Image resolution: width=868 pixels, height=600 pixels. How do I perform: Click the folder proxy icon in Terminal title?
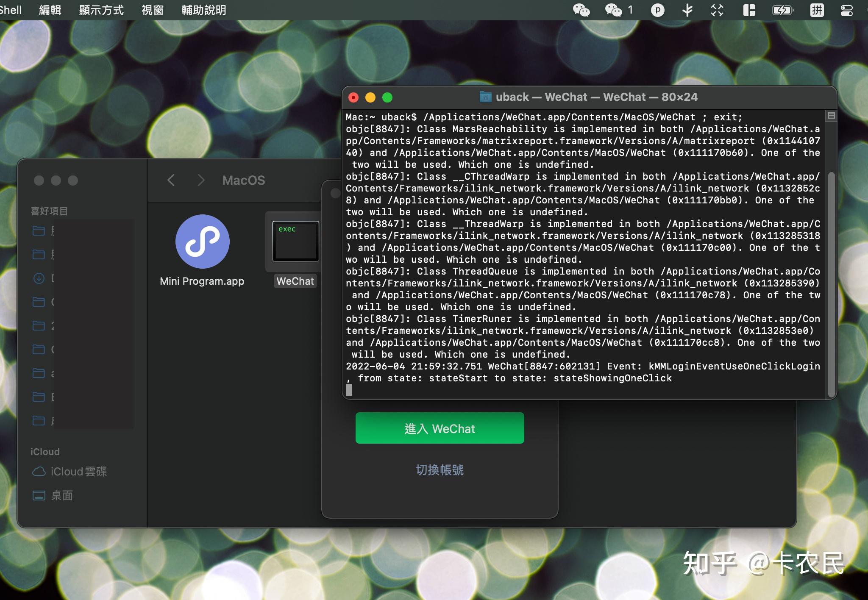click(x=485, y=97)
